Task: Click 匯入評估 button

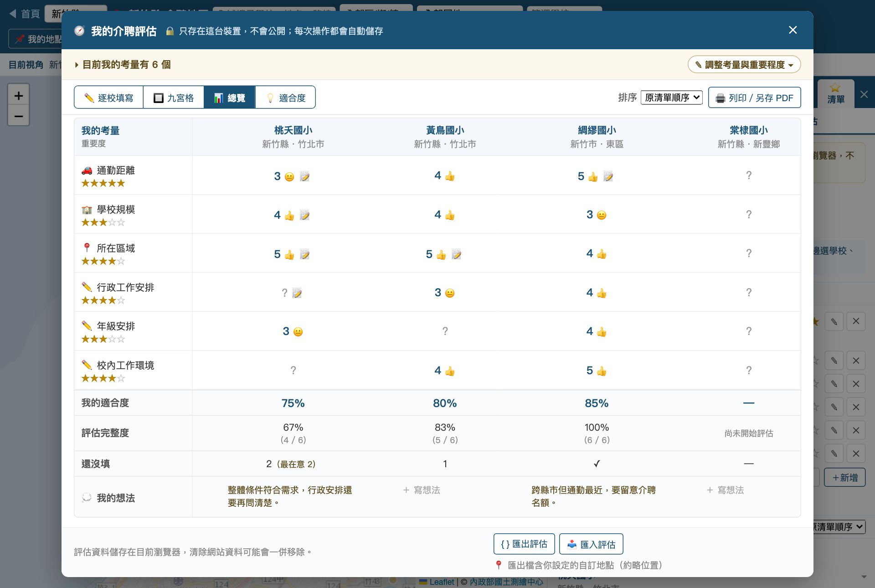Action: (x=591, y=544)
